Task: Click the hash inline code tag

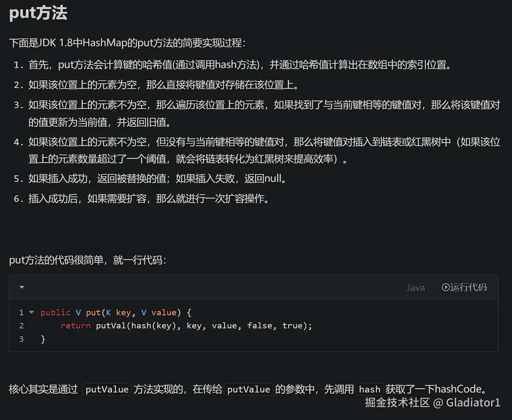Action: pyautogui.click(x=369, y=389)
